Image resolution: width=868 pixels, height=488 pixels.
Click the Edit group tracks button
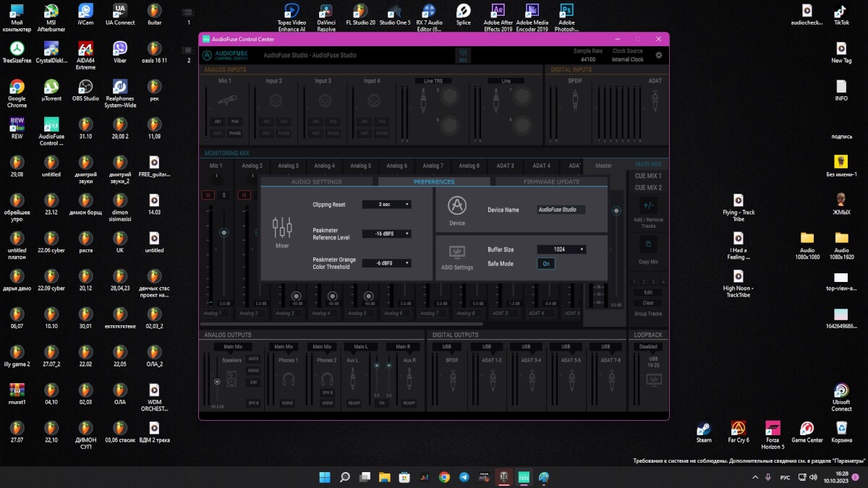pyautogui.click(x=648, y=293)
